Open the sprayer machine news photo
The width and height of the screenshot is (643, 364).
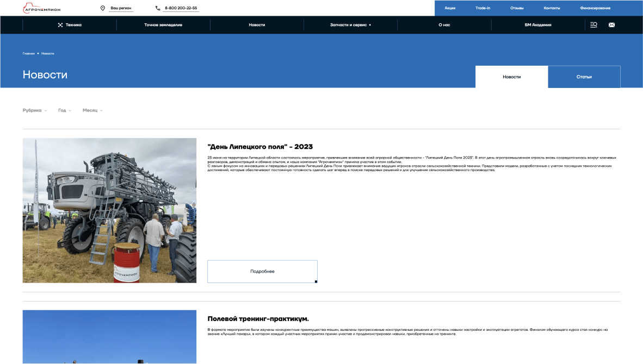tap(109, 210)
